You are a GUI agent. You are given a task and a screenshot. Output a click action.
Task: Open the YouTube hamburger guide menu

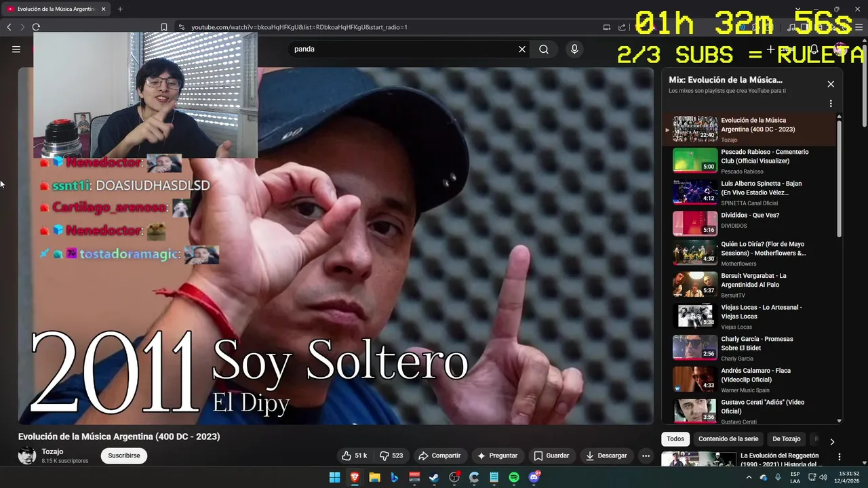click(x=16, y=49)
